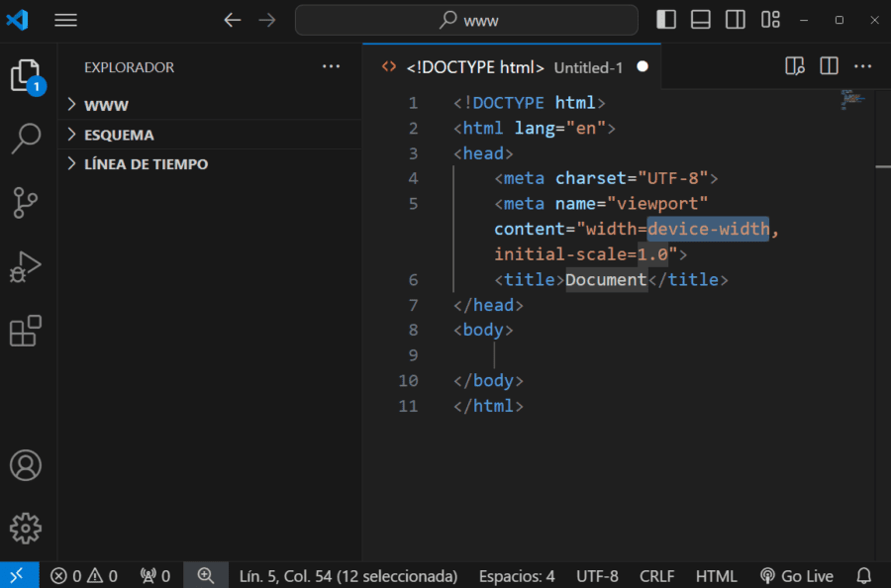Open Explorer views and more actions menu
This screenshot has height=588, width=891.
coord(332,67)
